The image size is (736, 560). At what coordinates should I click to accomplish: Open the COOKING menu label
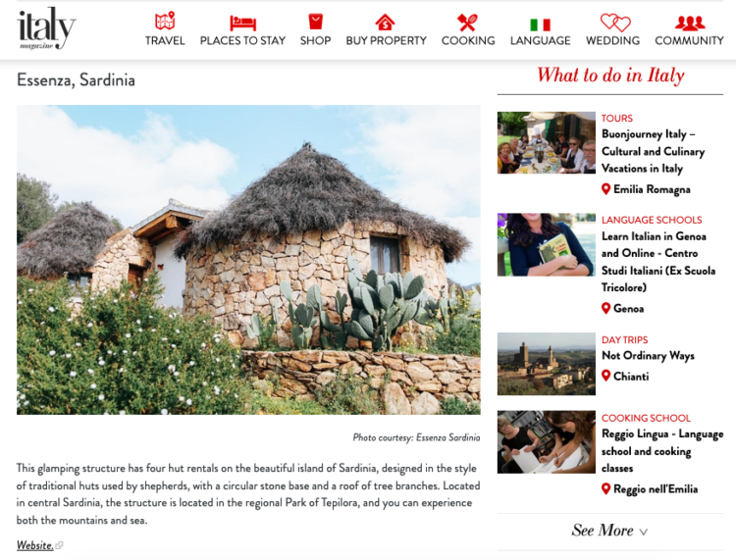(x=468, y=41)
